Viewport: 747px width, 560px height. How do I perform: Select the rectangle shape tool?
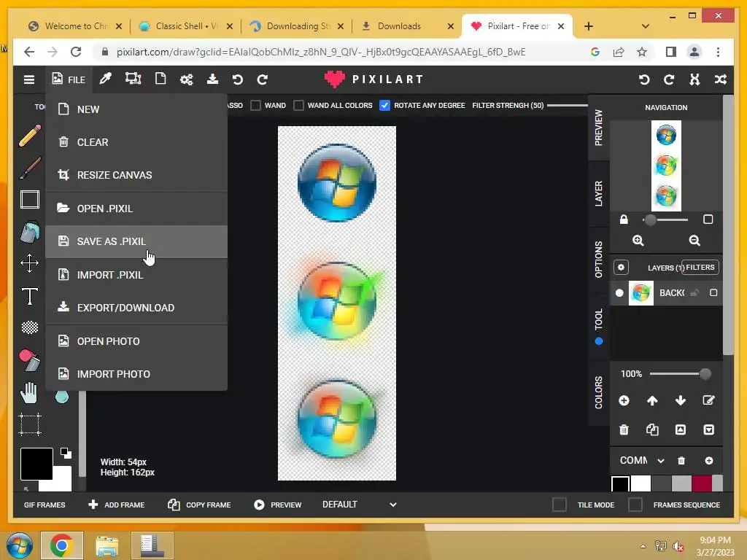pyautogui.click(x=29, y=200)
